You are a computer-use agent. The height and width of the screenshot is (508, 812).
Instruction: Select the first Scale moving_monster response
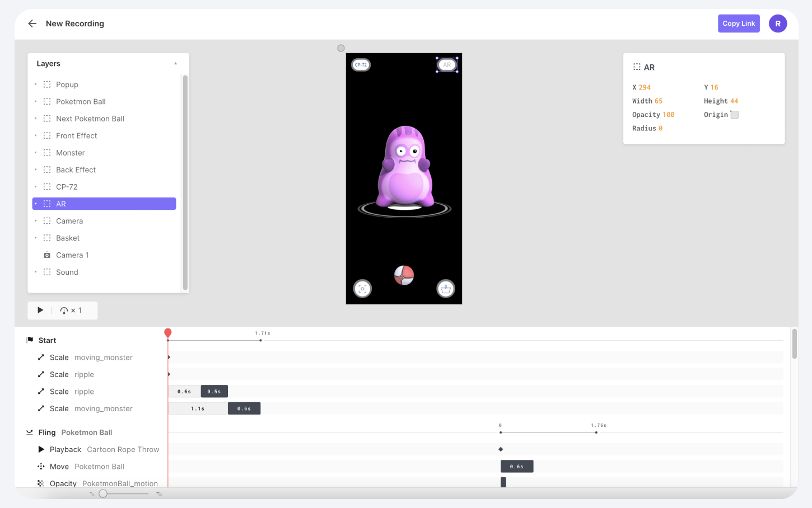point(91,358)
